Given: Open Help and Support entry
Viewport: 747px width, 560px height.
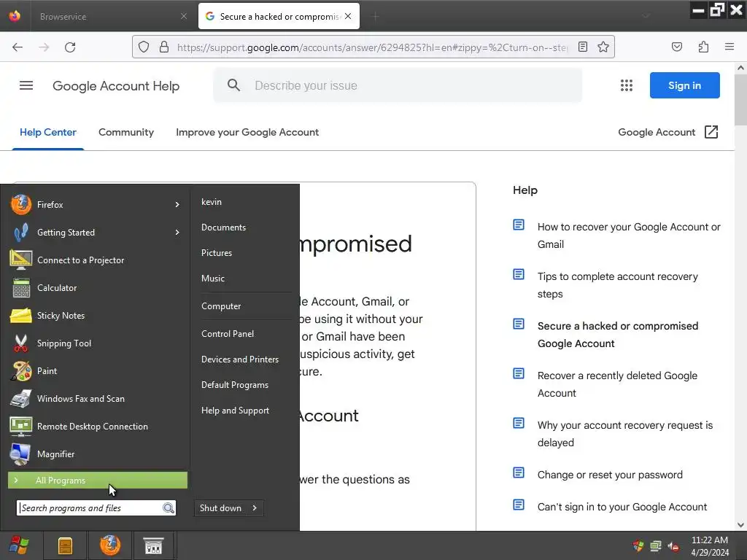Looking at the screenshot, I should (236, 411).
